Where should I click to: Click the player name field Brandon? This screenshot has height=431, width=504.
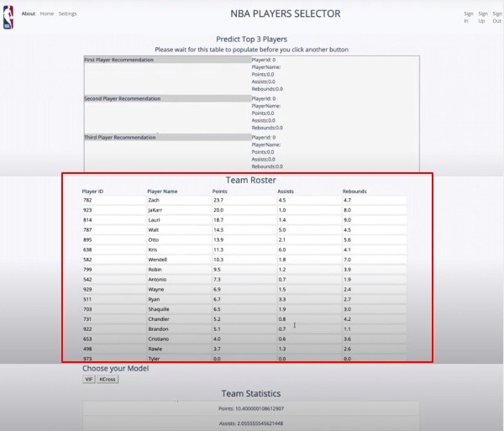coord(179,329)
